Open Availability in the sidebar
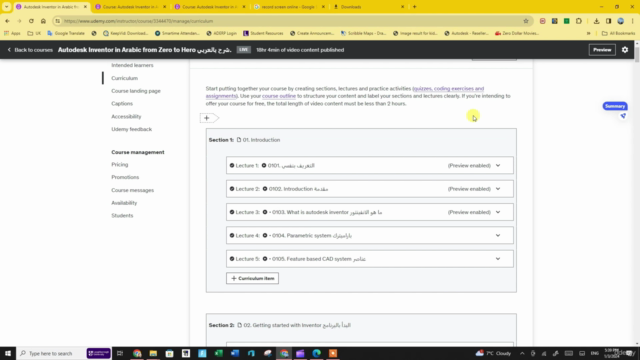640x360 pixels. [124, 203]
